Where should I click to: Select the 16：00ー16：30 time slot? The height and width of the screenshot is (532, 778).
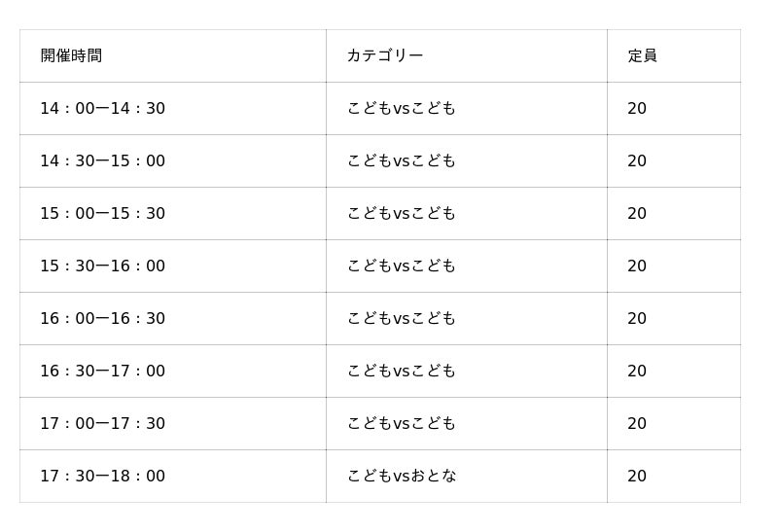[x=102, y=319]
